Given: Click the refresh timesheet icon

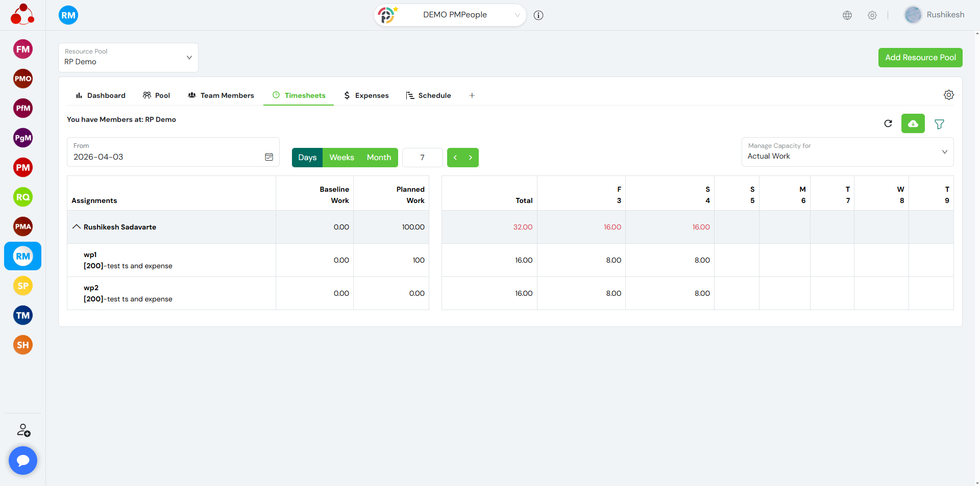Looking at the screenshot, I should 888,123.
